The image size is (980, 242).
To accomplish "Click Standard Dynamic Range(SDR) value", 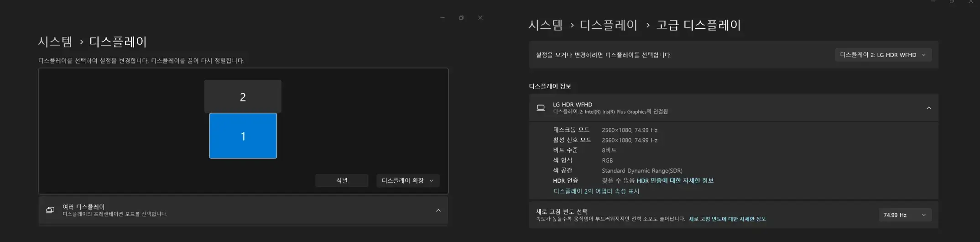I will click(642, 171).
